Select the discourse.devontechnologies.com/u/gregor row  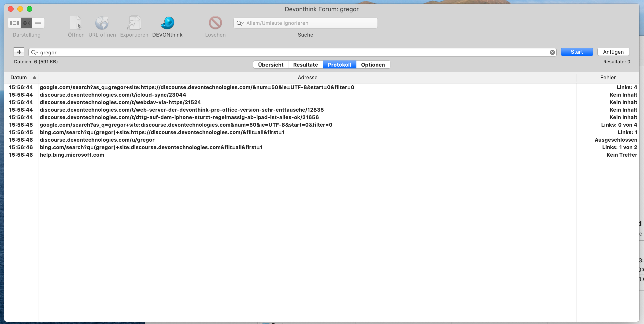(x=322, y=140)
